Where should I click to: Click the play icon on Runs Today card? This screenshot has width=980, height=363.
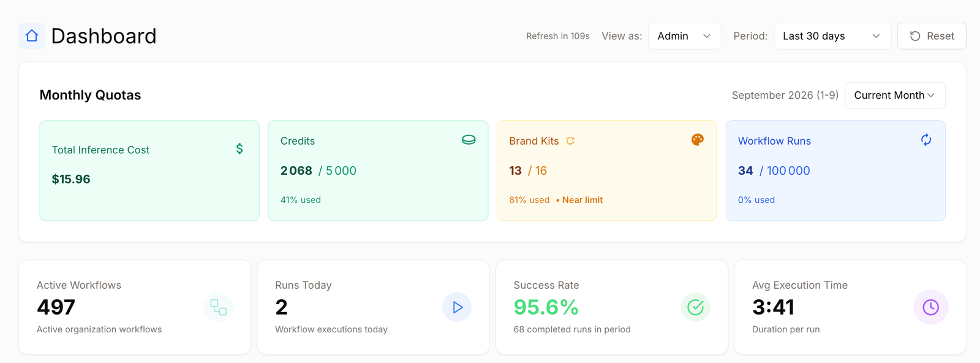(457, 307)
